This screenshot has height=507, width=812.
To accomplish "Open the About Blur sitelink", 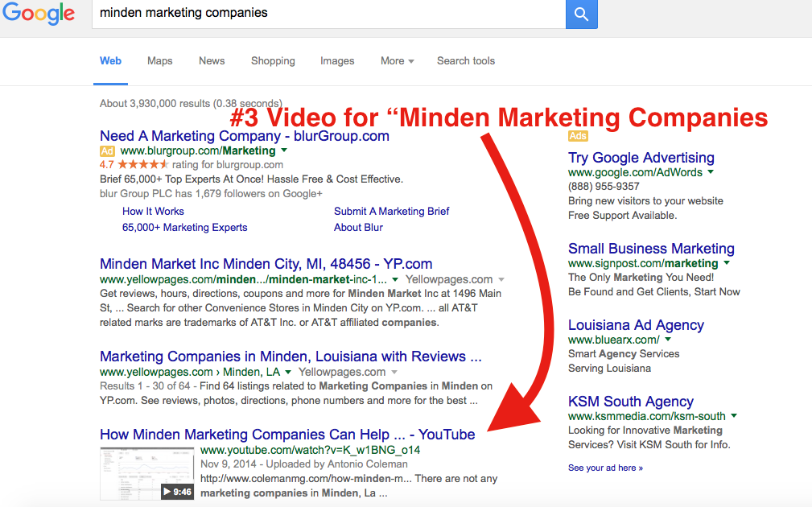I will click(358, 228).
